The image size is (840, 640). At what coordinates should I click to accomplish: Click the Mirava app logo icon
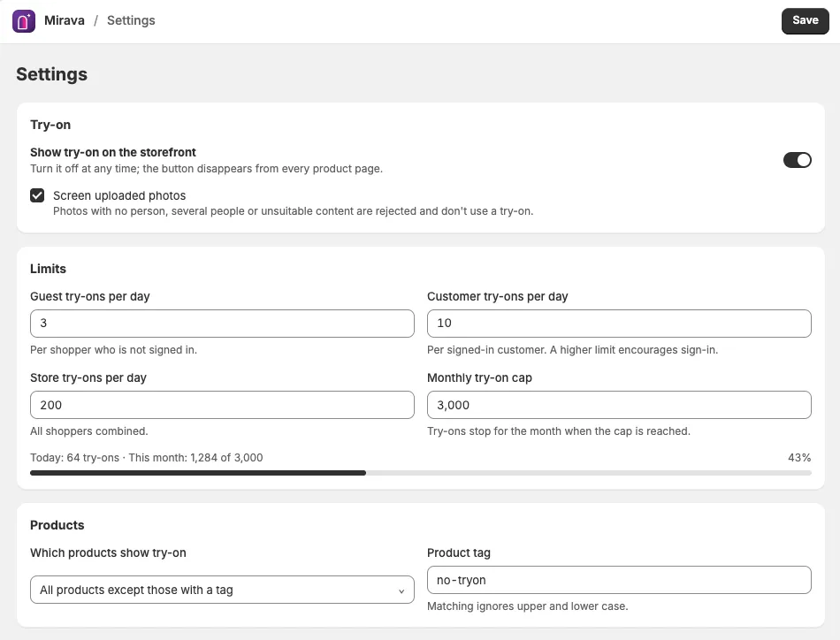click(24, 21)
